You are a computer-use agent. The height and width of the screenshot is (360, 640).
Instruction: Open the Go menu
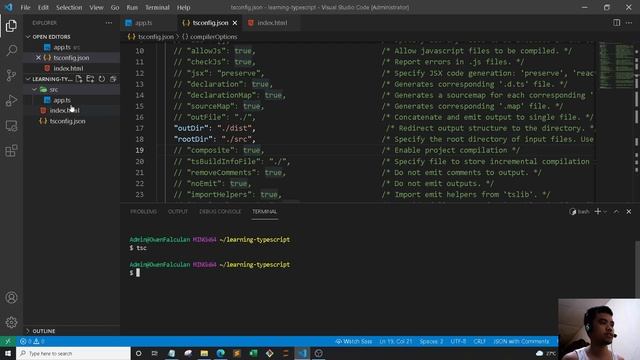pyautogui.click(x=115, y=7)
